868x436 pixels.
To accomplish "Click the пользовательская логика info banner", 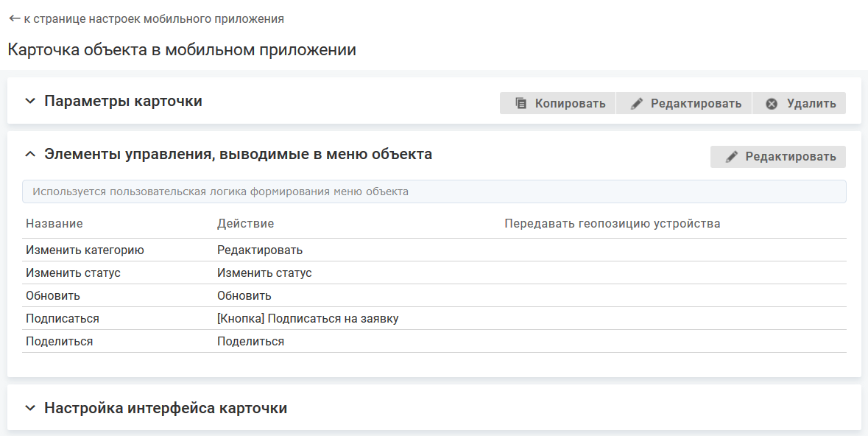I will 434,191.
